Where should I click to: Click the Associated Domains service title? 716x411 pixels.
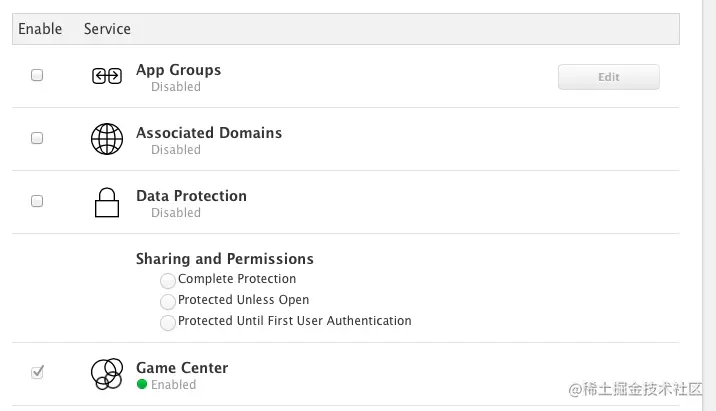(209, 133)
